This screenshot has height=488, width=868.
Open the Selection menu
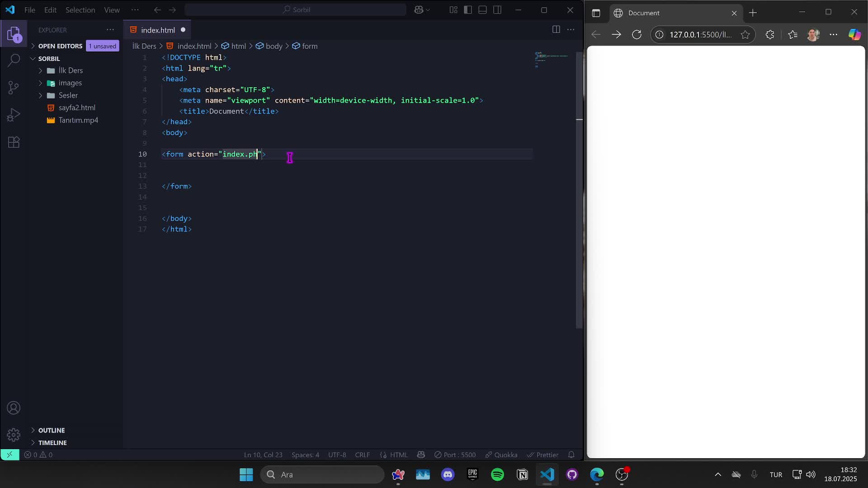pyautogui.click(x=80, y=10)
